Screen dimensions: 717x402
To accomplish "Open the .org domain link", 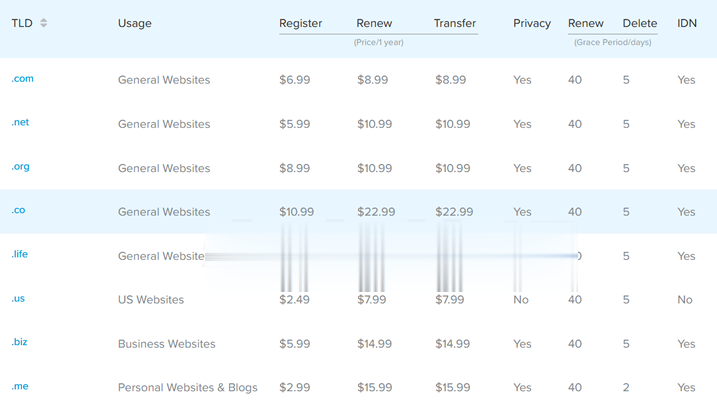I will point(20,167).
